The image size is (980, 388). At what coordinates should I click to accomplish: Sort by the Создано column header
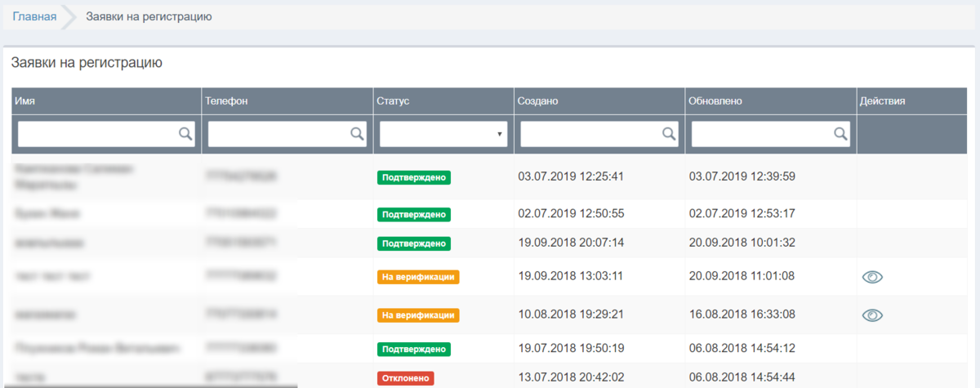click(537, 101)
